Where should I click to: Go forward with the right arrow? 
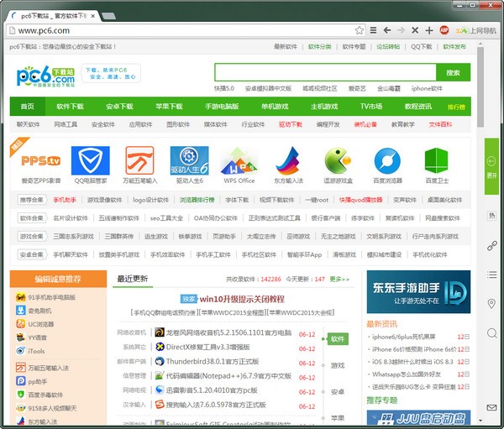click(x=401, y=30)
